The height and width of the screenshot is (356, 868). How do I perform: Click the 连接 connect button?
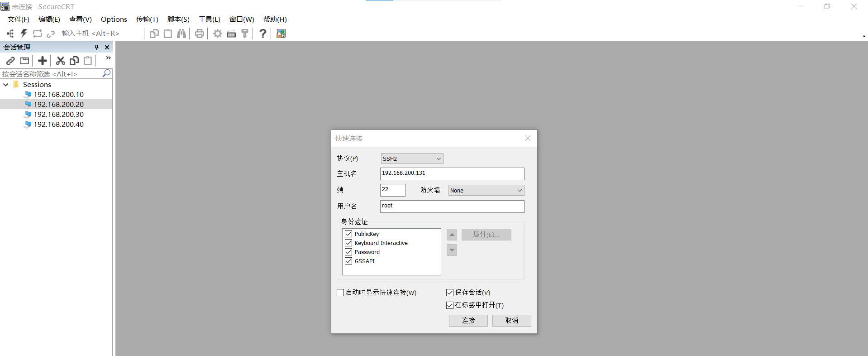pyautogui.click(x=468, y=321)
